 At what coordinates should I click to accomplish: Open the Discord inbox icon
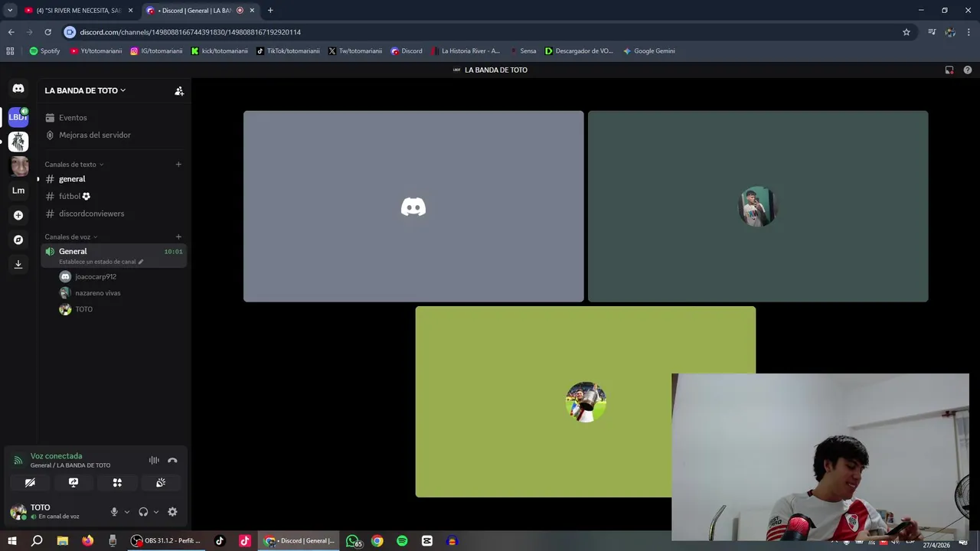[x=949, y=70]
